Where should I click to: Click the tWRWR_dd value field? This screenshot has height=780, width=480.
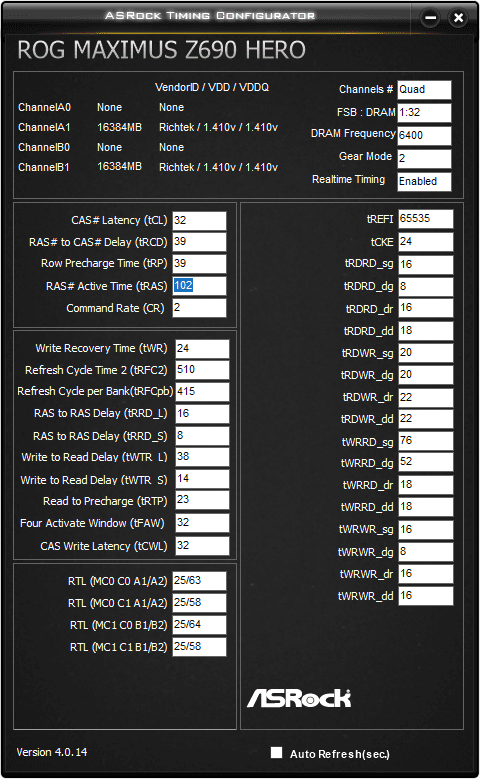tap(426, 596)
